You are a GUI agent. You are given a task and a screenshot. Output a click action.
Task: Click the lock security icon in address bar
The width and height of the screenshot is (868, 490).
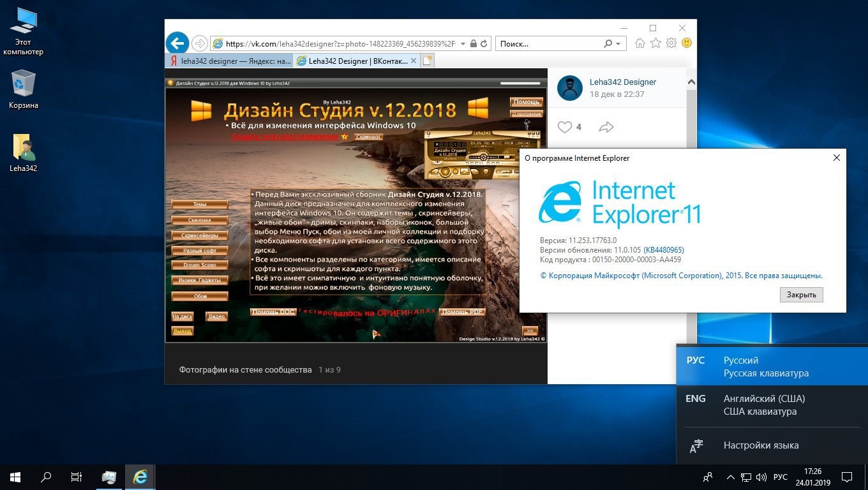click(474, 44)
